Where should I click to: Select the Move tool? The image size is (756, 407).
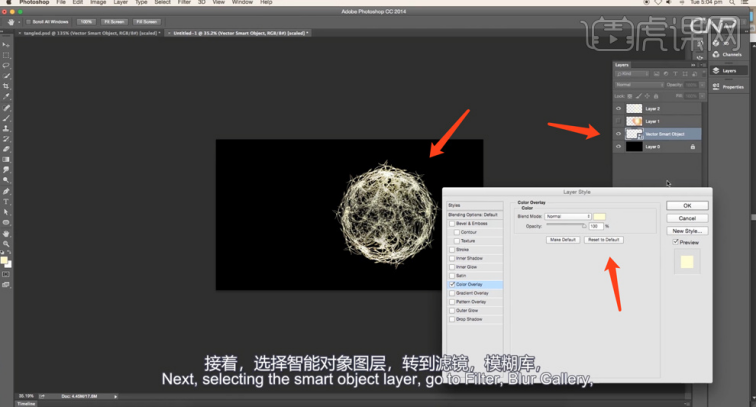[6, 45]
